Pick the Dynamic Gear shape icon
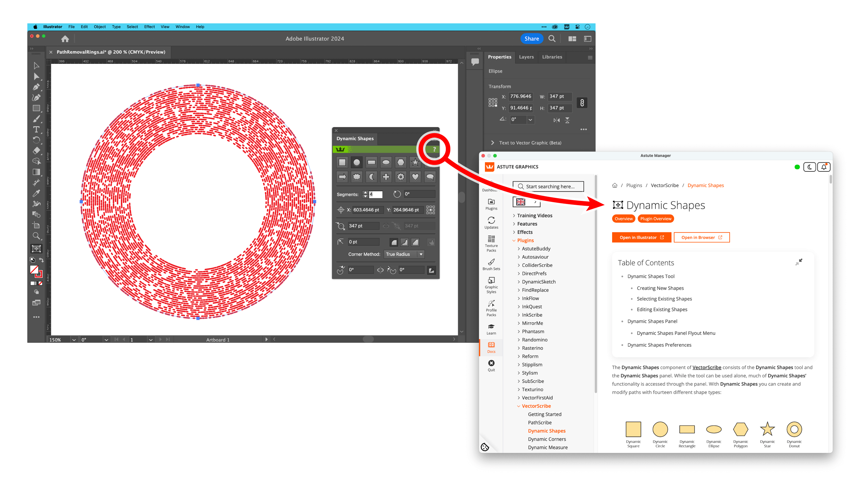Viewport: 868px width, 488px height. 401,177
